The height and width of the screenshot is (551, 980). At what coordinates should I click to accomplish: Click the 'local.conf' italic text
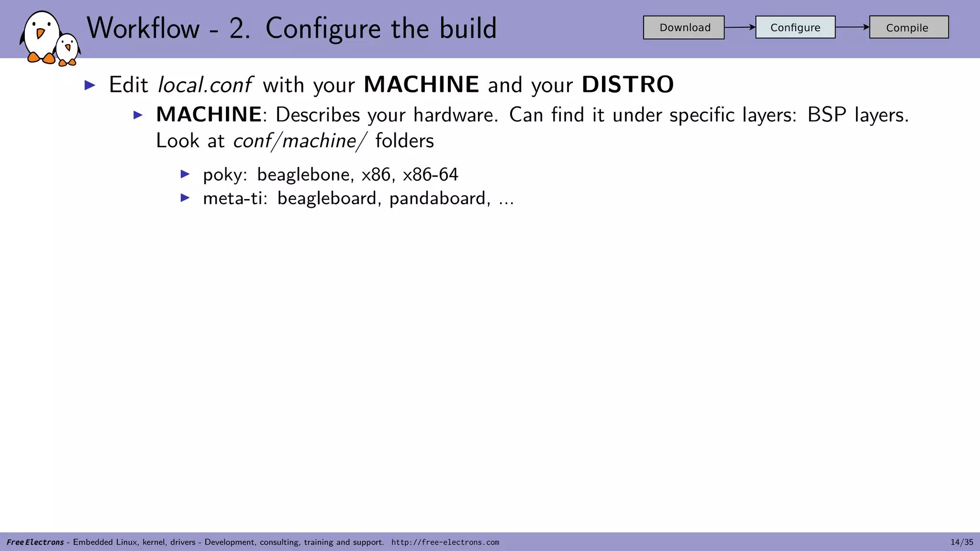click(x=204, y=85)
